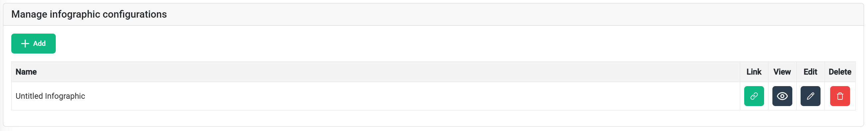The height and width of the screenshot is (131, 868).
Task: Click the View column header
Action: [782, 72]
